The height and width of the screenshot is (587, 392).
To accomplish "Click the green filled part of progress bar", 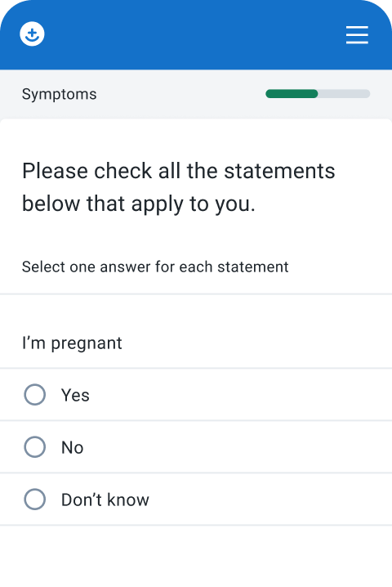I will (292, 93).
